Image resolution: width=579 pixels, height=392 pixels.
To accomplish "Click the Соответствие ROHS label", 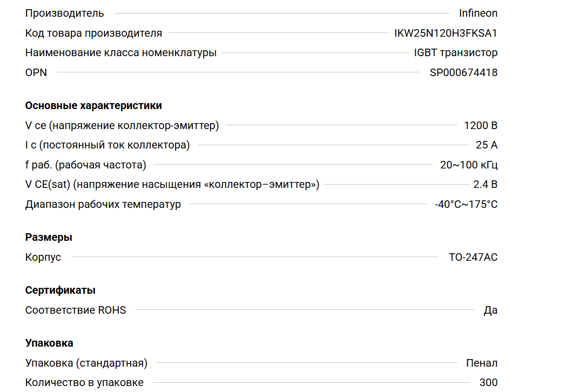I will [76, 310].
